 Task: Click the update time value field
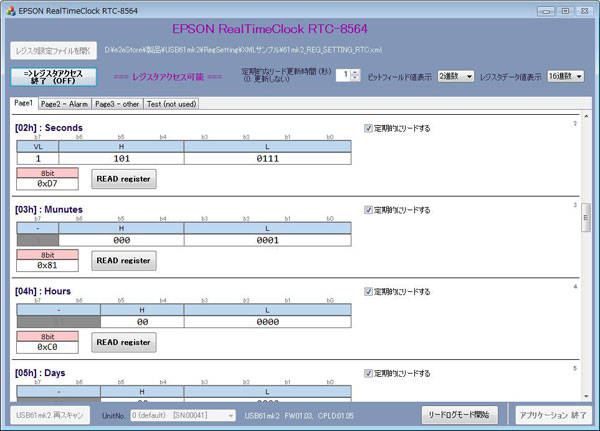(x=343, y=75)
